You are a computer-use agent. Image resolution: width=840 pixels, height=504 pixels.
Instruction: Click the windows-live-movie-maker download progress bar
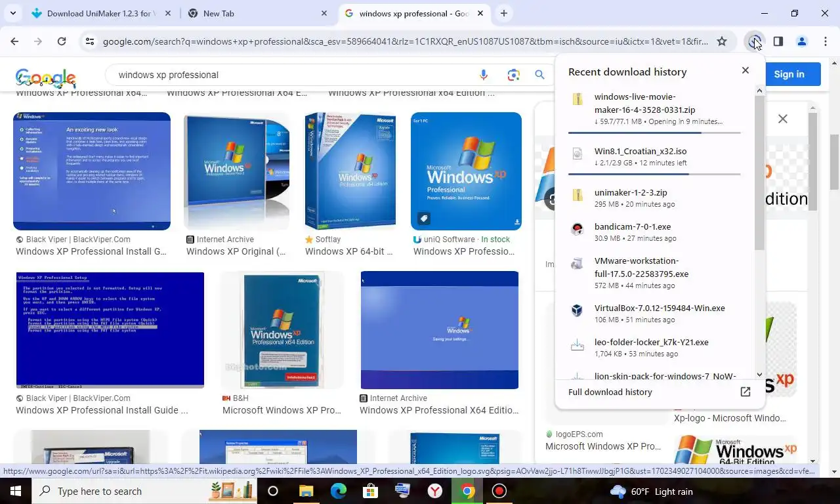click(x=654, y=133)
